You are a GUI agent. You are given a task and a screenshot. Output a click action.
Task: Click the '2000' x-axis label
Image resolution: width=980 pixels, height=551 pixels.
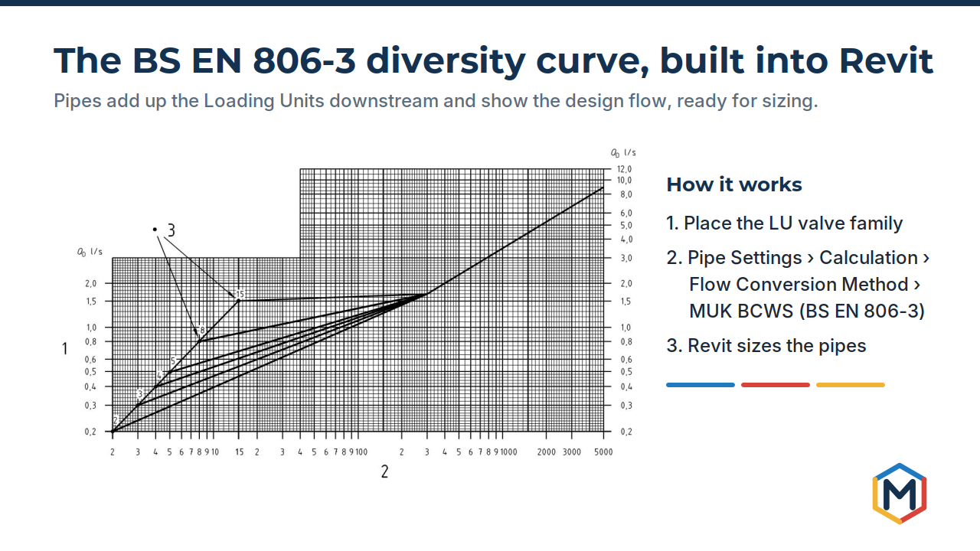pos(547,452)
